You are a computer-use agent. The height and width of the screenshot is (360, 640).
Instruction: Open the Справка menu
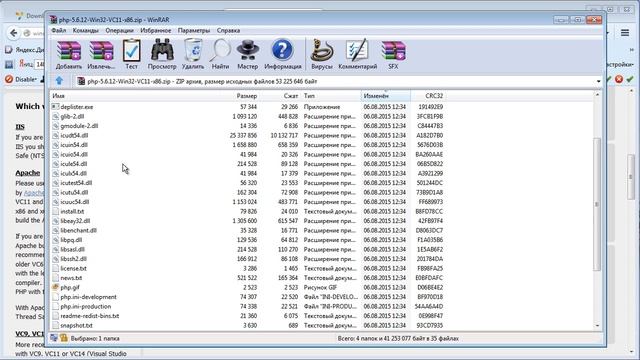coord(228,31)
